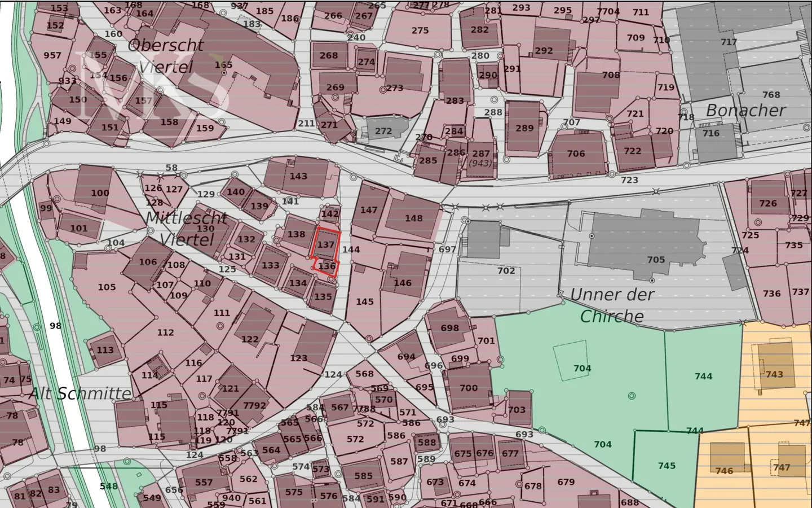Click the grey parcel numbered 272
This screenshot has width=812, height=508.
click(x=383, y=132)
